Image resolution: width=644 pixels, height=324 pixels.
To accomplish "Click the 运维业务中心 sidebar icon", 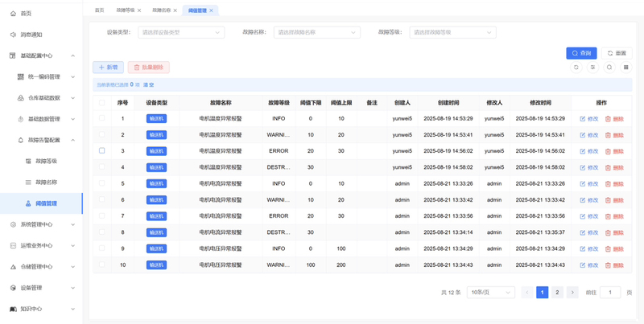I will click(13, 246).
